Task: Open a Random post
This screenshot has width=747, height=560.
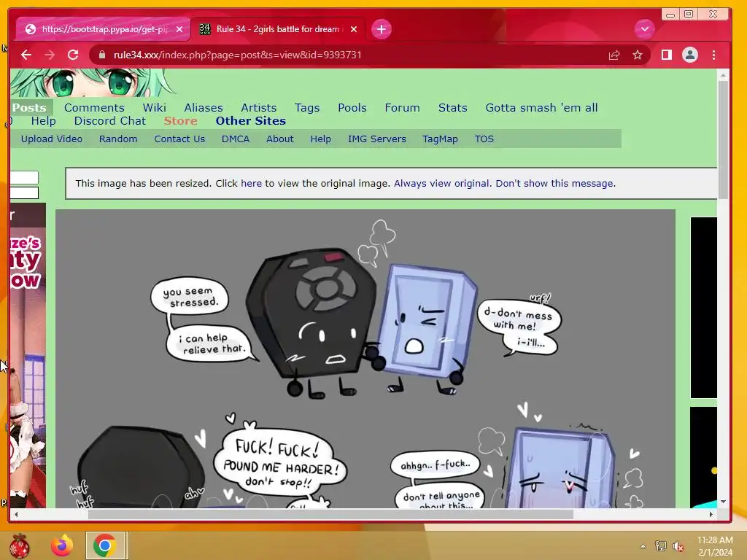Action: [118, 139]
